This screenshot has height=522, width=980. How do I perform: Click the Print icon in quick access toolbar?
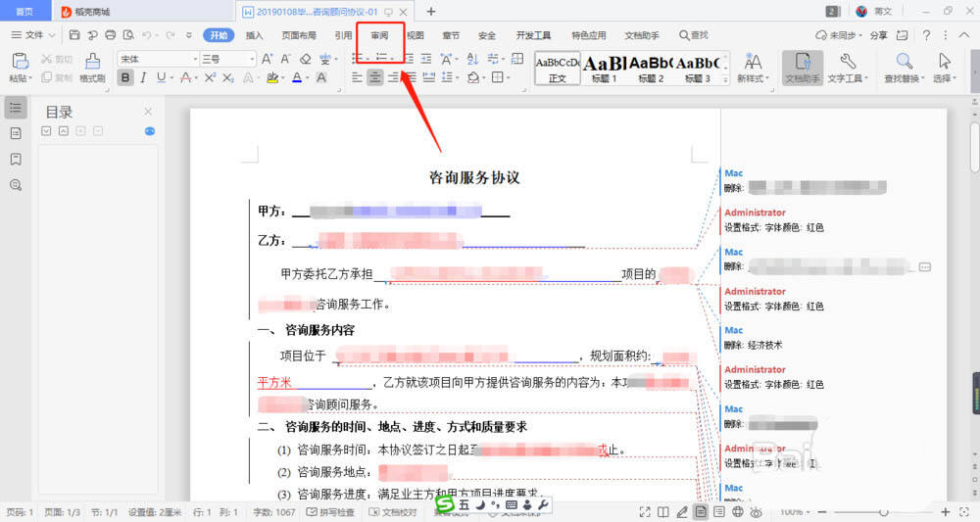click(x=111, y=35)
